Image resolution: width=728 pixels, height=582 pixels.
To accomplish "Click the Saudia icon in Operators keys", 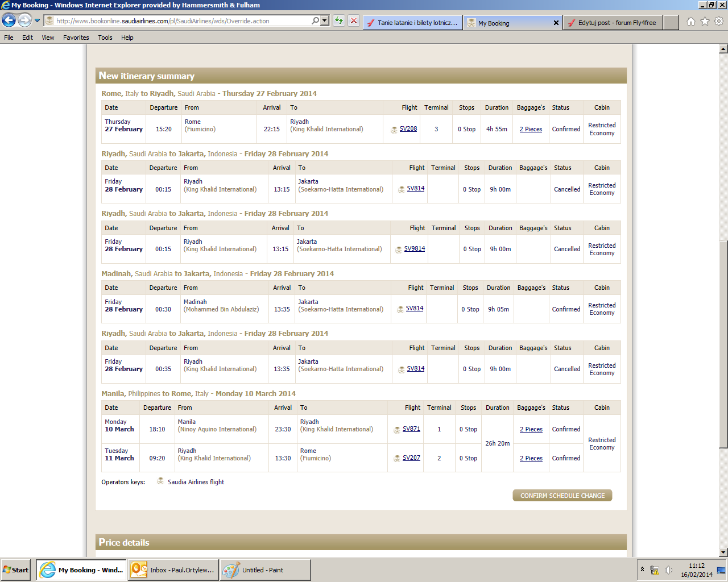I will coord(160,481).
